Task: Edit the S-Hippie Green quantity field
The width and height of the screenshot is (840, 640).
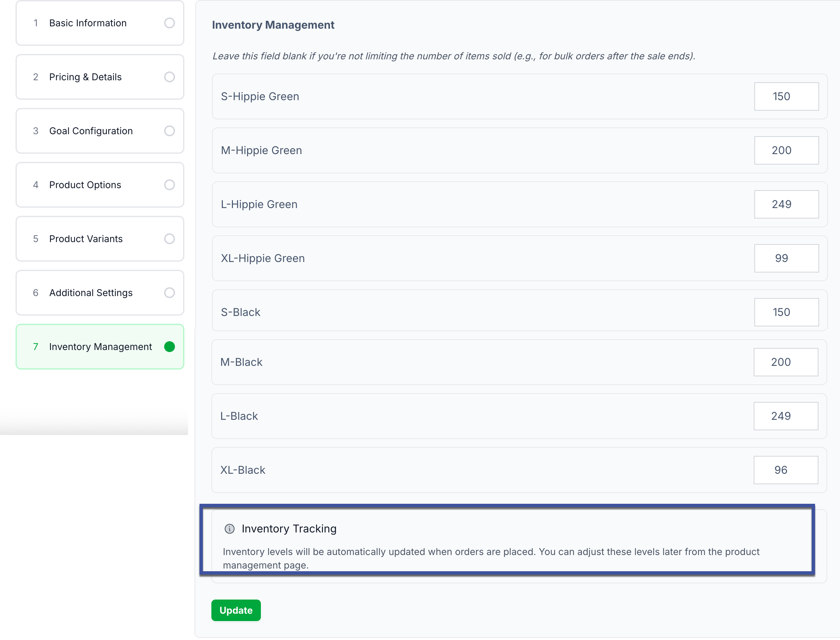Action: point(786,96)
